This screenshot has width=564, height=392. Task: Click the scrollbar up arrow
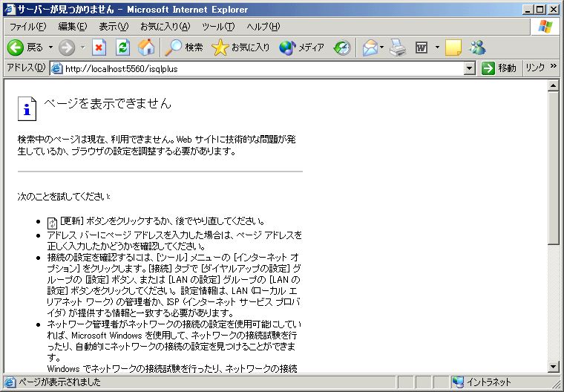coord(553,85)
